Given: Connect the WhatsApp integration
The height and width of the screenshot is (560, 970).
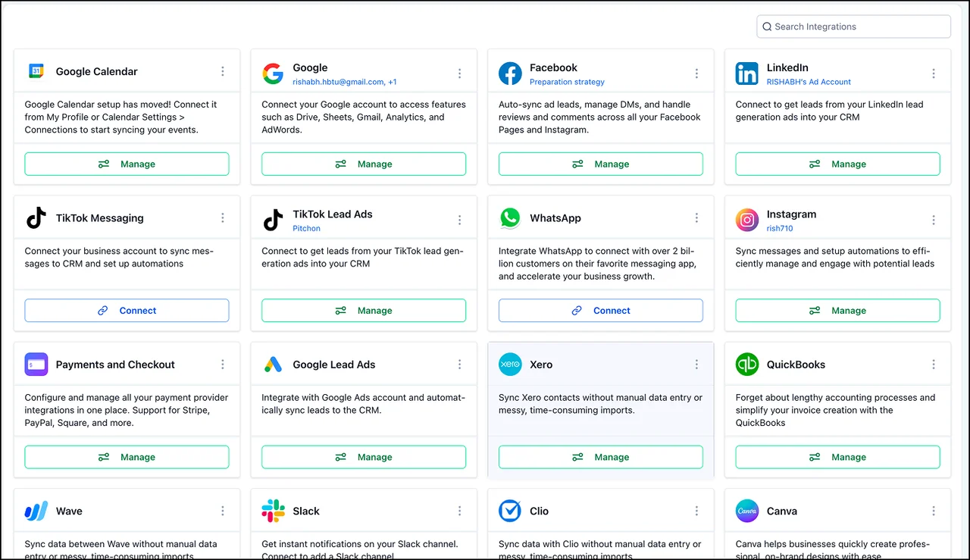Looking at the screenshot, I should click(601, 311).
